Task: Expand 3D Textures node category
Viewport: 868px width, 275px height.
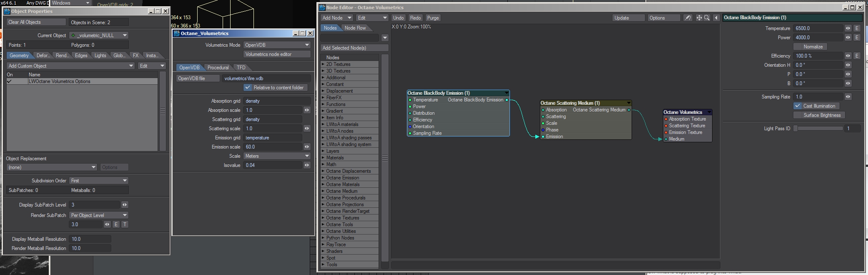Action: point(323,71)
